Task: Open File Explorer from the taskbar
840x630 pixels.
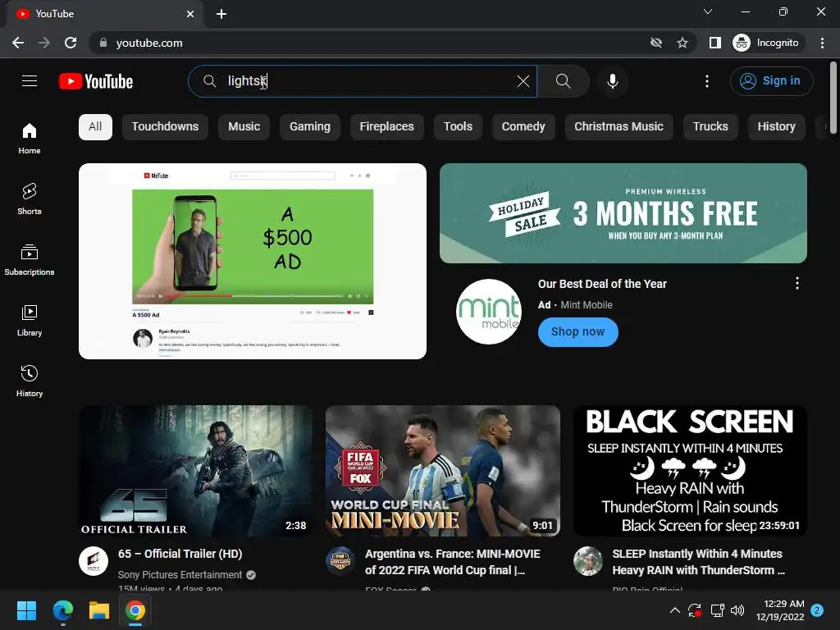Action: tap(99, 610)
